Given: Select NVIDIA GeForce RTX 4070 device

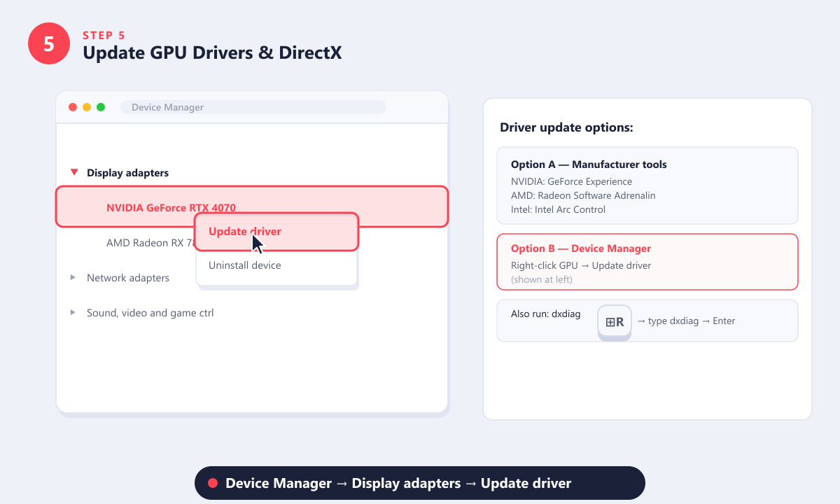Looking at the screenshot, I should pos(252,206).
